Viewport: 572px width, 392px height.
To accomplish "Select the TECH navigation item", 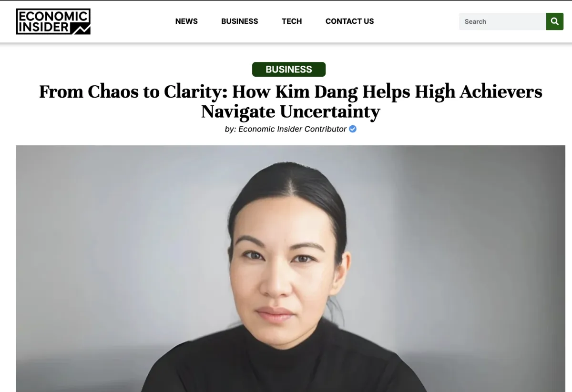I will click(292, 21).
